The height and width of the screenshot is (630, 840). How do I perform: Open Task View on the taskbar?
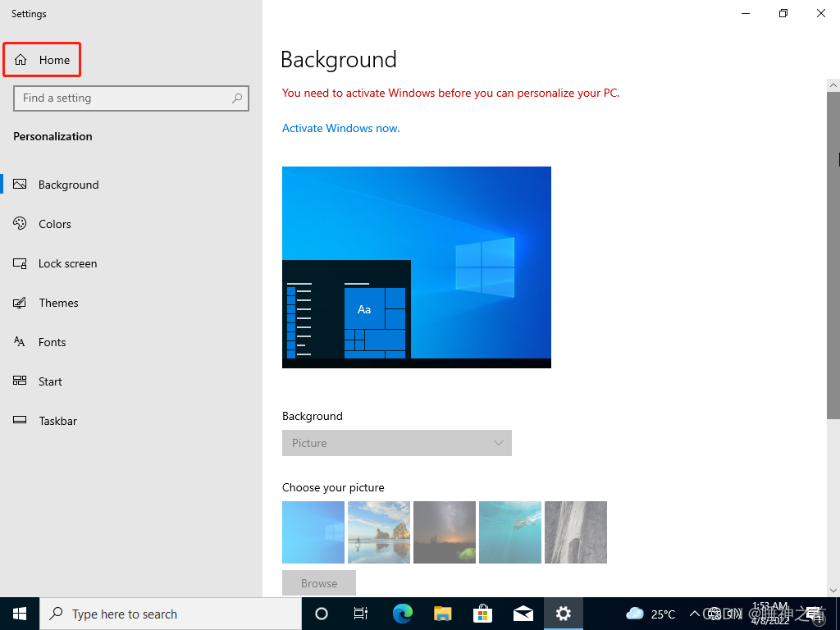[361, 614]
